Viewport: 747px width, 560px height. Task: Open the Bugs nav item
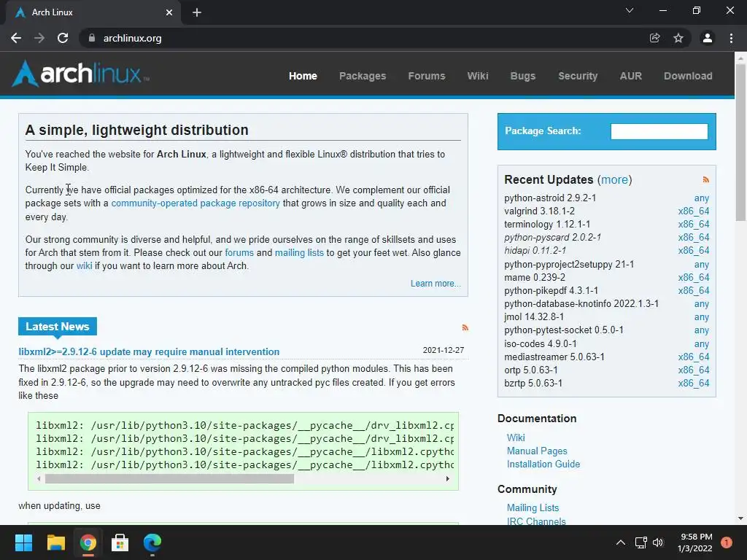point(523,76)
